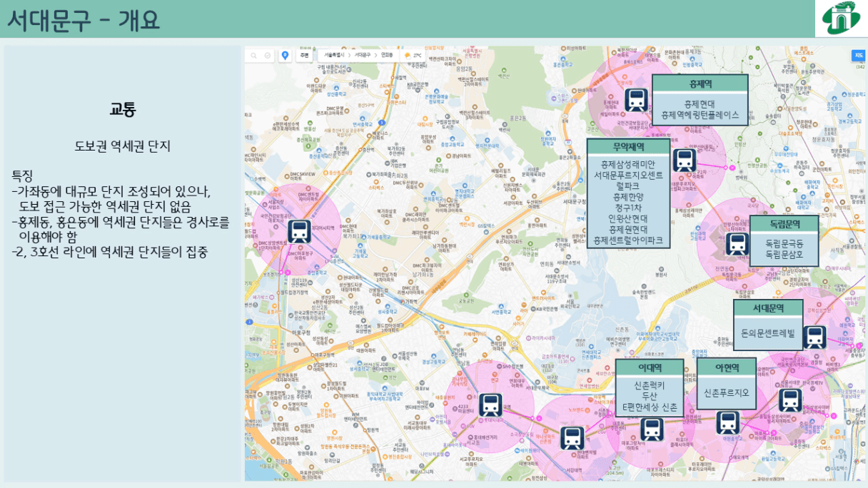Click the 두산 text entry

pyautogui.click(x=649, y=395)
